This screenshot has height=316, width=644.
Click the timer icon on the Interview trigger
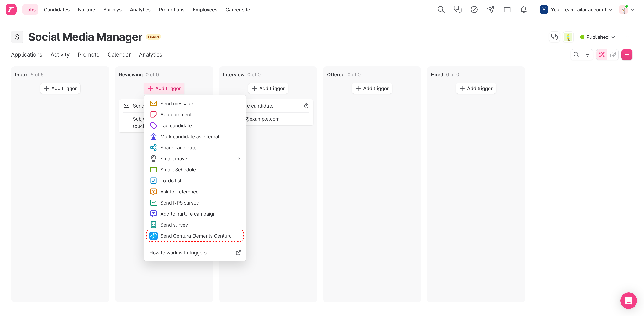(x=306, y=106)
